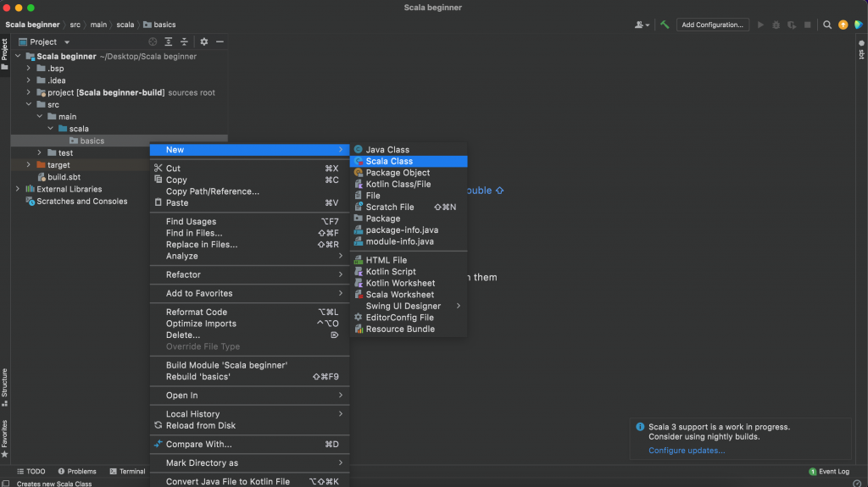Open the Refactor submenu
The height and width of the screenshot is (487, 868).
coord(250,274)
